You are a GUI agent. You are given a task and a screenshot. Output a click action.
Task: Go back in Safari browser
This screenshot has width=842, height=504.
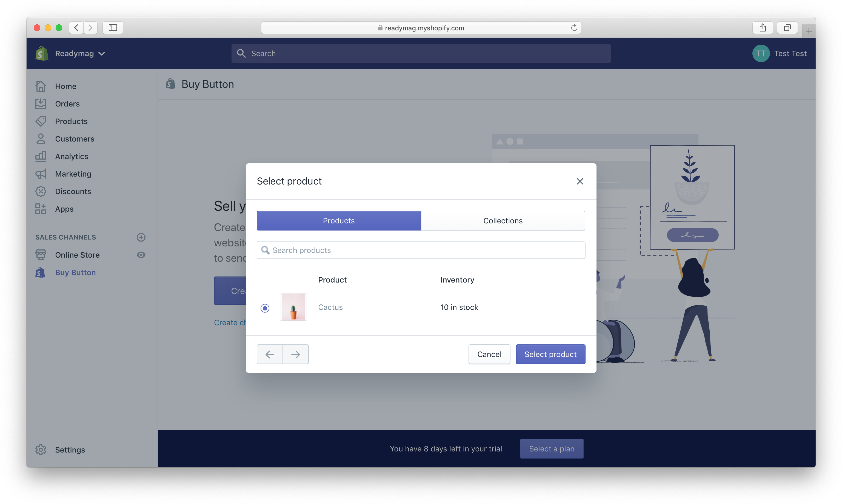76,27
